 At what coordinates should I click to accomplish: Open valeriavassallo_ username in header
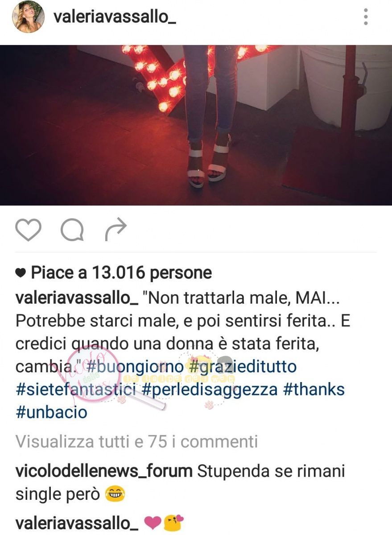pos(115,17)
